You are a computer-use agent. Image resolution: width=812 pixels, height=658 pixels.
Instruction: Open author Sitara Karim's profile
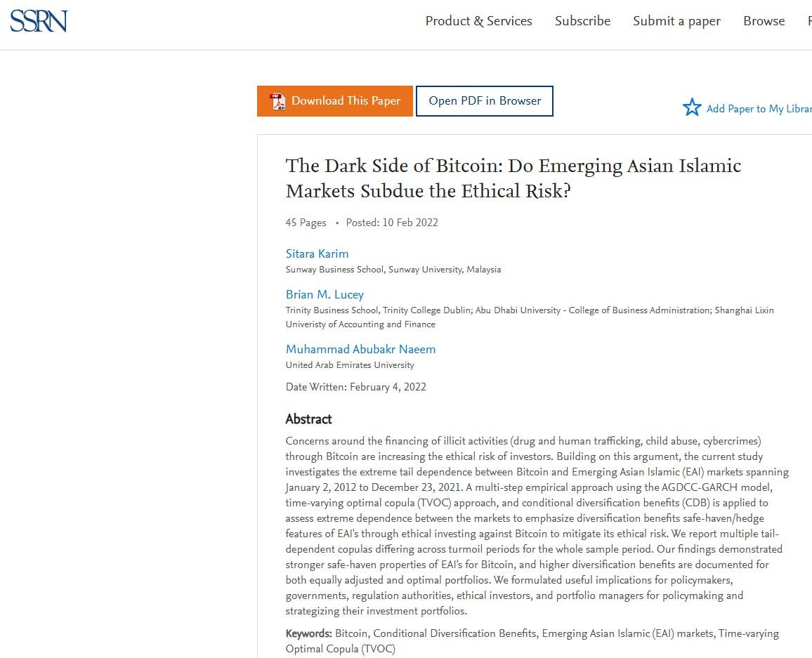coord(317,254)
